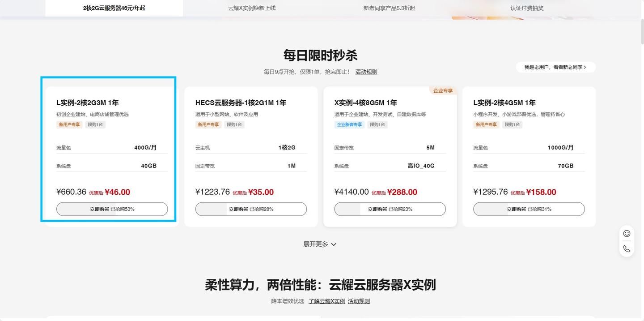The width and height of the screenshot is (644, 321).
Task: Buy L实例-2核2G3M at ¥46.00
Action: click(112, 209)
